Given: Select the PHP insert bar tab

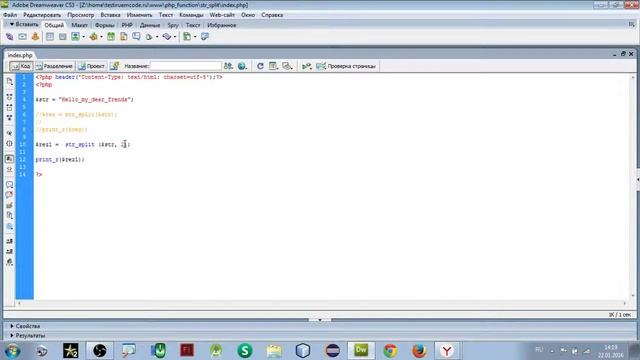Looking at the screenshot, I should coord(127,25).
